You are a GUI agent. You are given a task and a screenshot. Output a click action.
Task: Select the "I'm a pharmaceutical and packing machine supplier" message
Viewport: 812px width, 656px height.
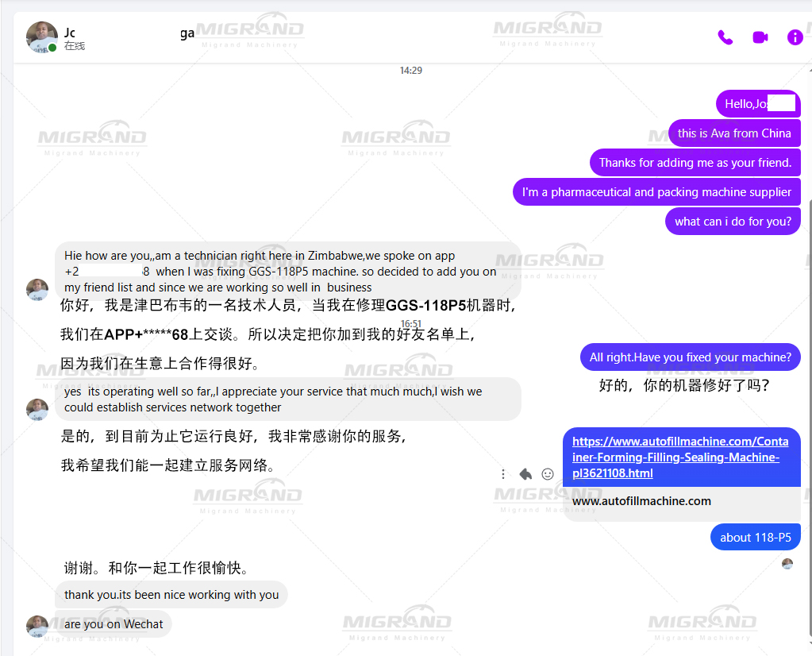pos(656,191)
